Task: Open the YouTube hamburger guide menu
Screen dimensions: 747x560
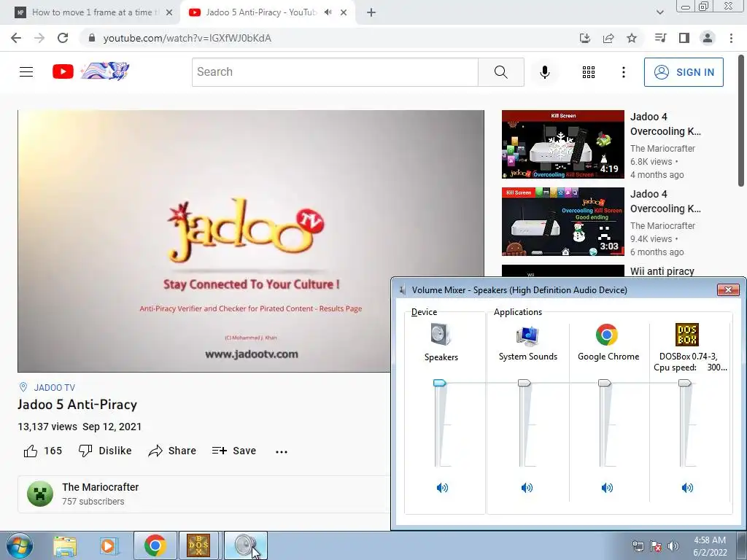Action: [x=26, y=72]
